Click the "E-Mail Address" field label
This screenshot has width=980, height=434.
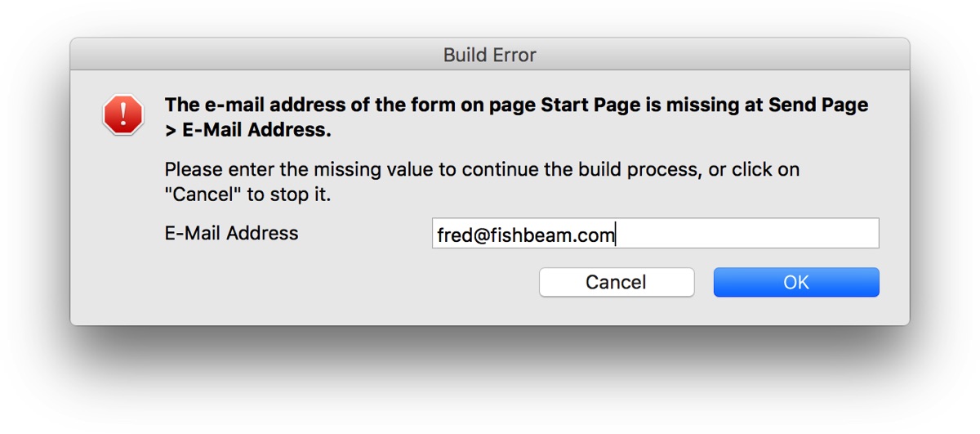click(232, 233)
